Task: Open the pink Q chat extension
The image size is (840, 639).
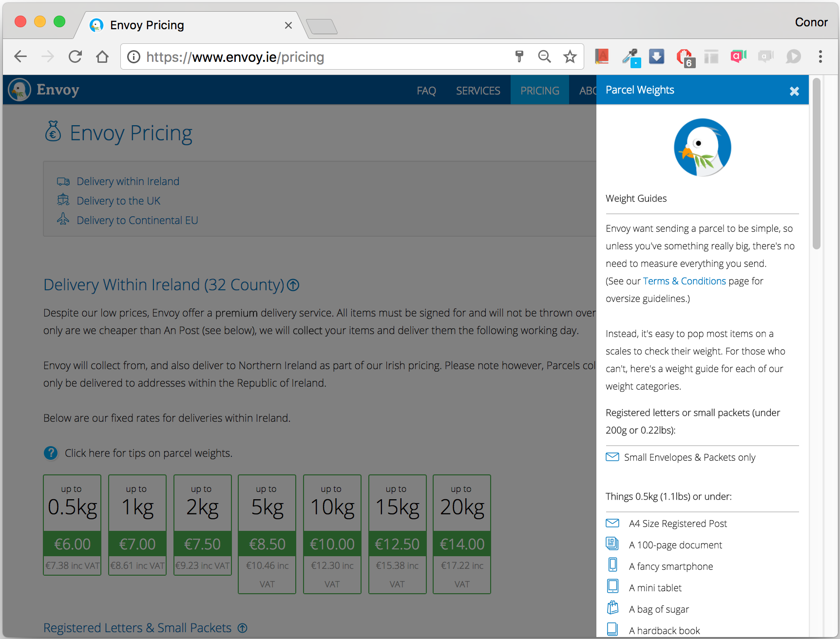Action: (738, 56)
